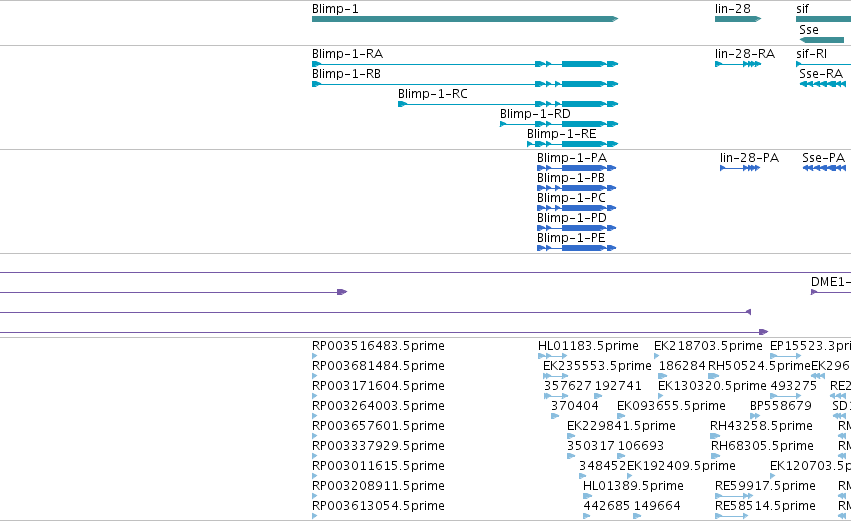Select the lin-28-PA protein glyph

click(x=740, y=168)
